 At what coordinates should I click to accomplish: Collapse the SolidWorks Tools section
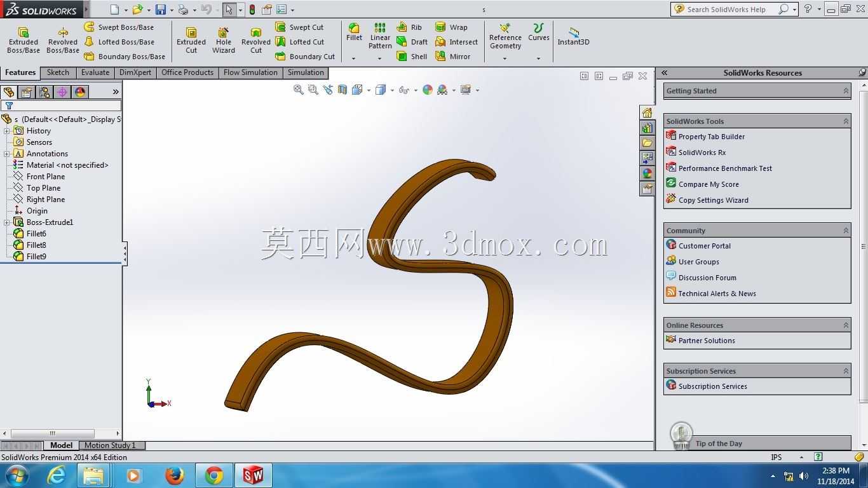coord(846,121)
